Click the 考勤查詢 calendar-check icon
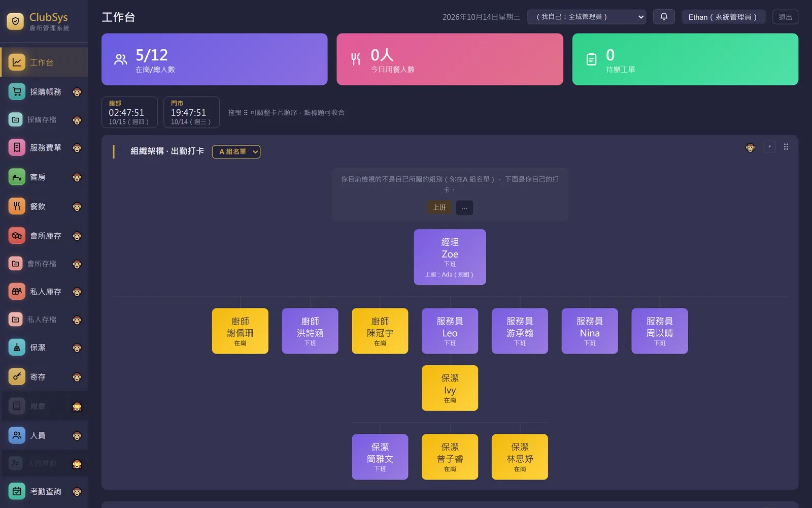 pos(17,491)
